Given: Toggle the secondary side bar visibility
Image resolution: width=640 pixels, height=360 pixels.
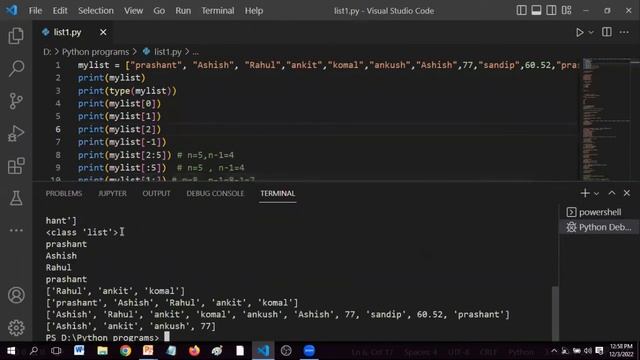Looking at the screenshot, I should click(551, 10).
